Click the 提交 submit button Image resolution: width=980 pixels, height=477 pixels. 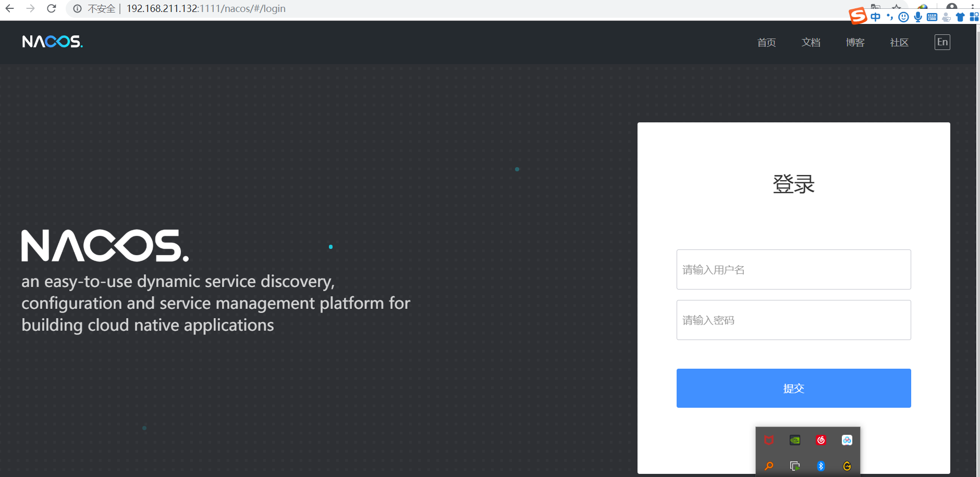(793, 388)
